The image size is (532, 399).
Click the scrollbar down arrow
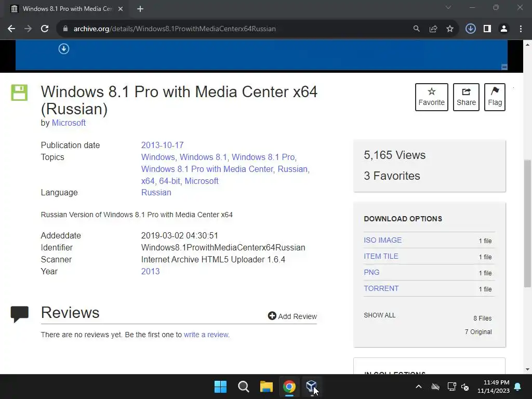[x=528, y=369]
